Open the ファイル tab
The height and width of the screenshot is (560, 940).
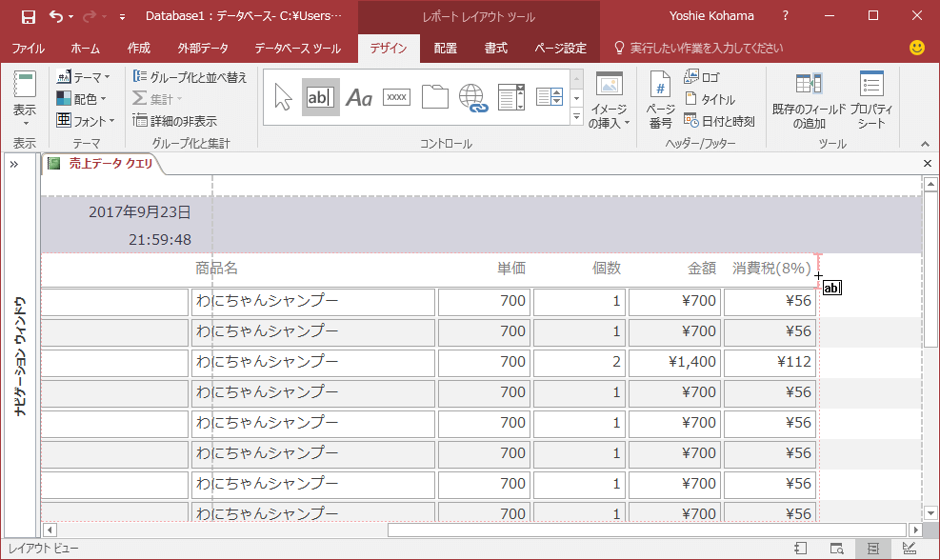pos(29,48)
